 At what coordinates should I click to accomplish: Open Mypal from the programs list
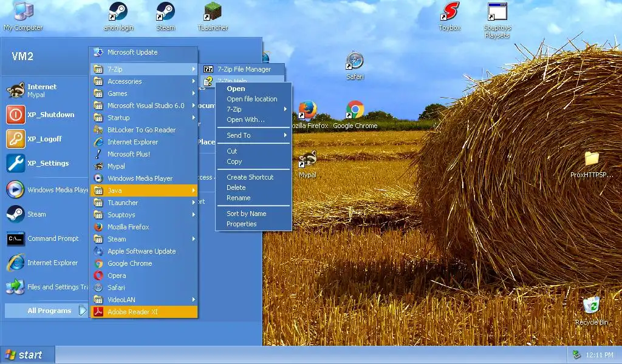coord(143,166)
